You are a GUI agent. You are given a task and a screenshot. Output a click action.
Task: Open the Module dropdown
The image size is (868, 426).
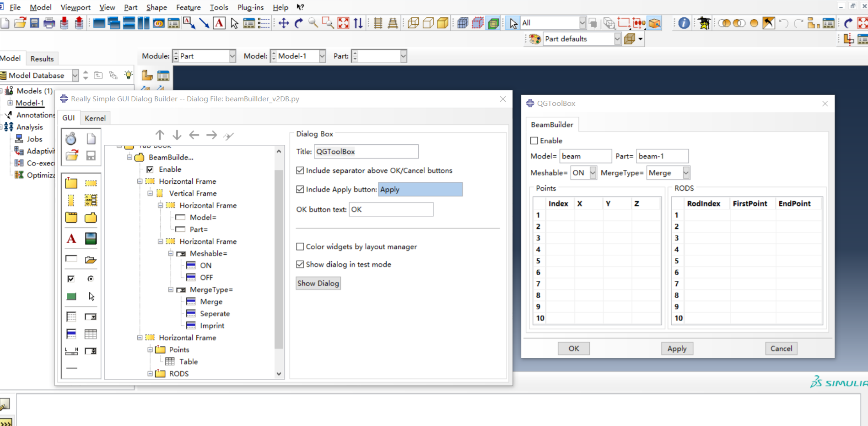pos(232,56)
